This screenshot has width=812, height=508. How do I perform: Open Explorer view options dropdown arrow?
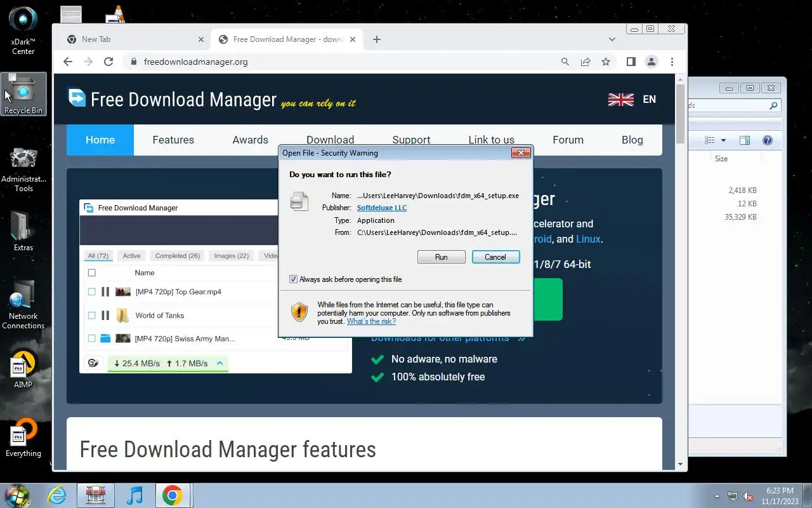[x=723, y=140]
